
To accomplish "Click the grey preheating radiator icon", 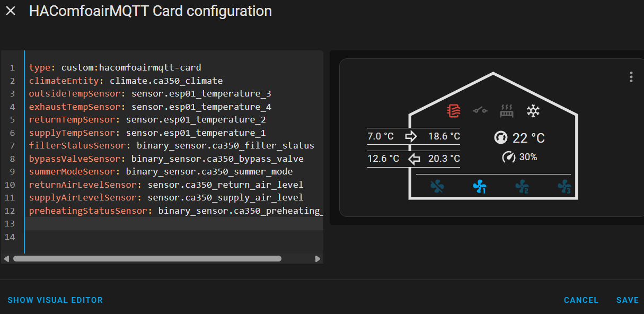I will 507,111.
